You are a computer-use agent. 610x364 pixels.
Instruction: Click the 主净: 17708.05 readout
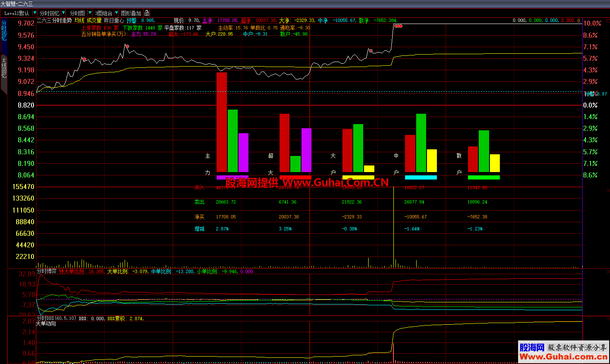[x=220, y=20]
